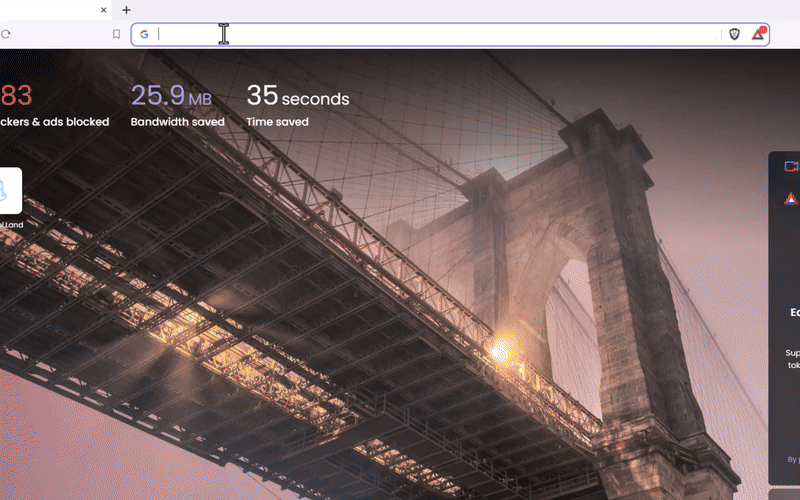Close the current browser tab
Image resolution: width=800 pixels, height=500 pixels.
104,10
